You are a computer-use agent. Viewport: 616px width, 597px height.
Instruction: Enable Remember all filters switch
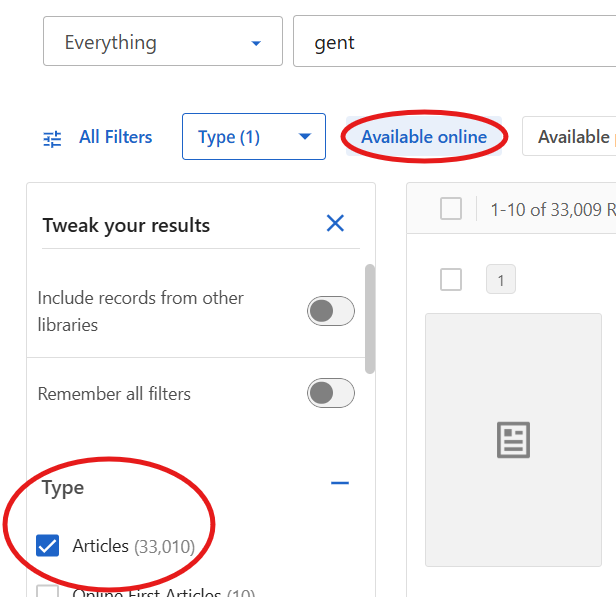click(x=330, y=393)
